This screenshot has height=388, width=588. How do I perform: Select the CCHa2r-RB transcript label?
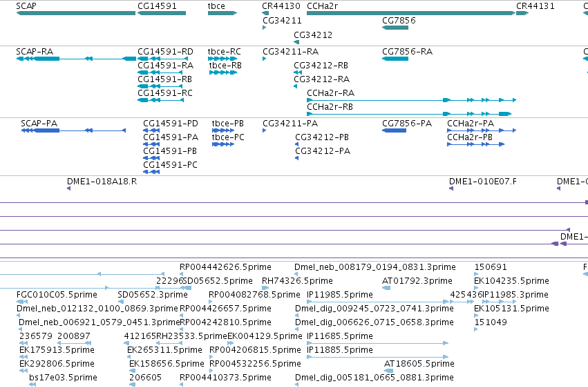tap(330, 107)
